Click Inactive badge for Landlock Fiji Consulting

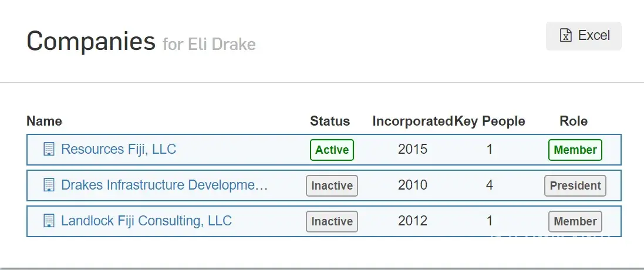(x=332, y=222)
